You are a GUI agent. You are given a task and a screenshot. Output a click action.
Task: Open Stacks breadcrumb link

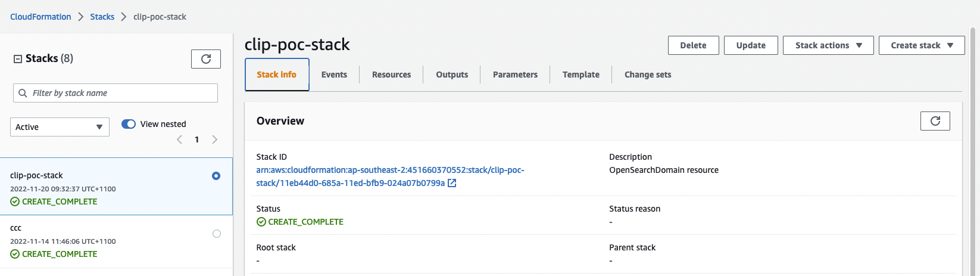point(102,17)
